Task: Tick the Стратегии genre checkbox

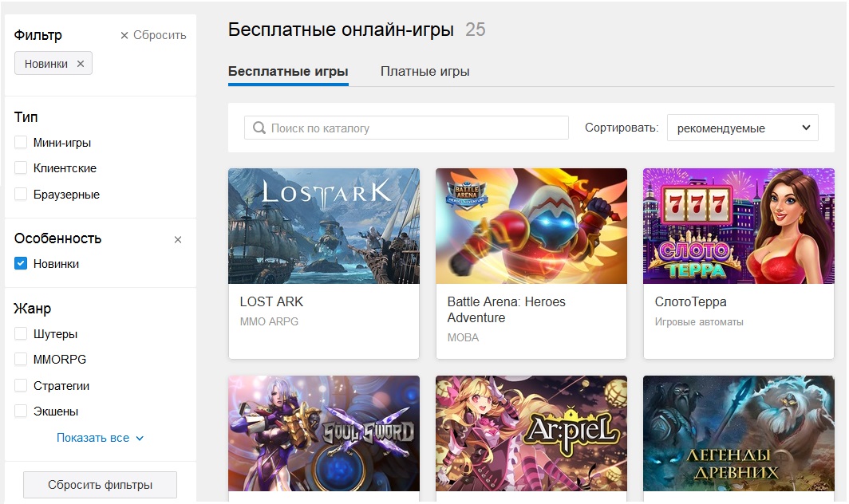Action: click(21, 385)
